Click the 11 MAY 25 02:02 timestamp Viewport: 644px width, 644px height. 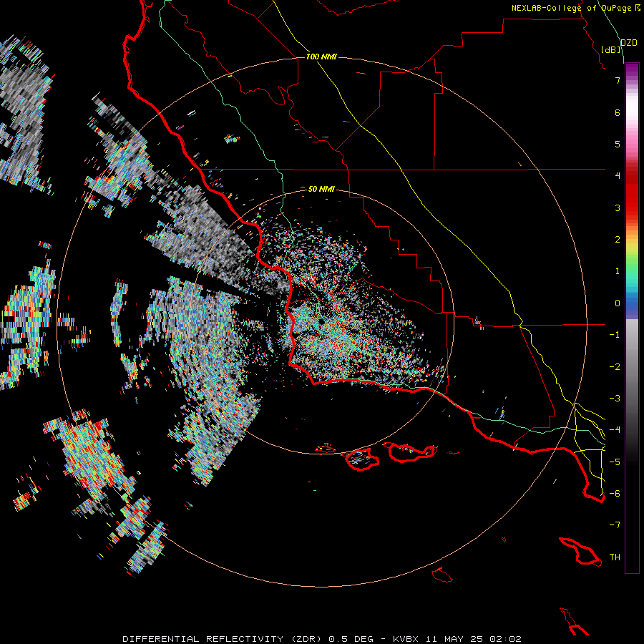tap(474, 639)
